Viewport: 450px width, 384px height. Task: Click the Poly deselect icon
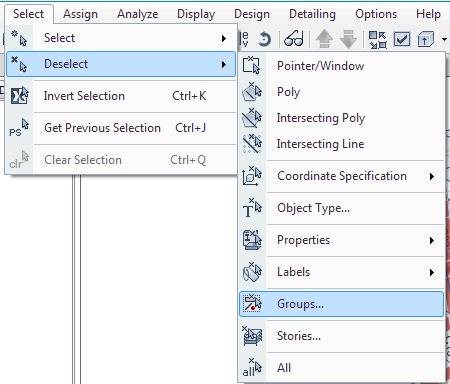coord(252,91)
